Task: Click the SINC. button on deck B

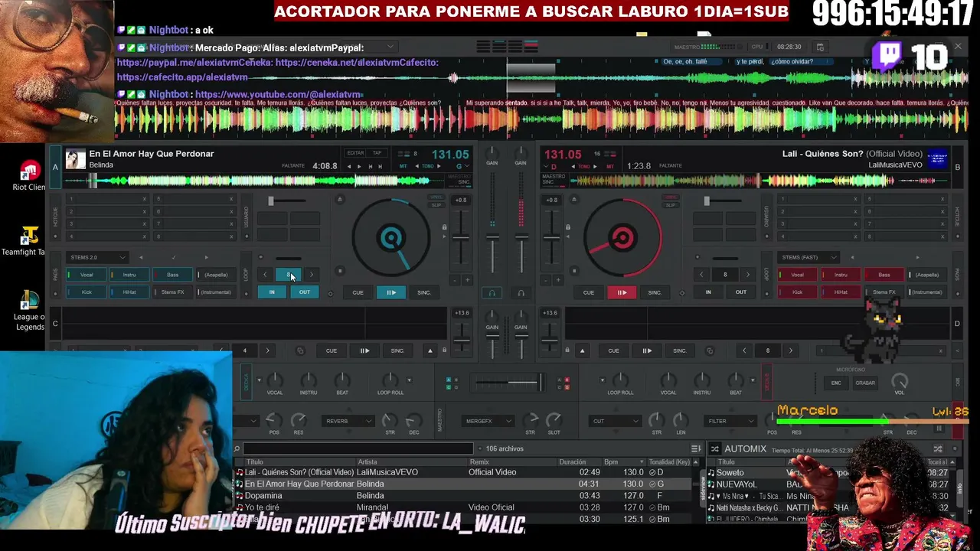Action: (655, 292)
